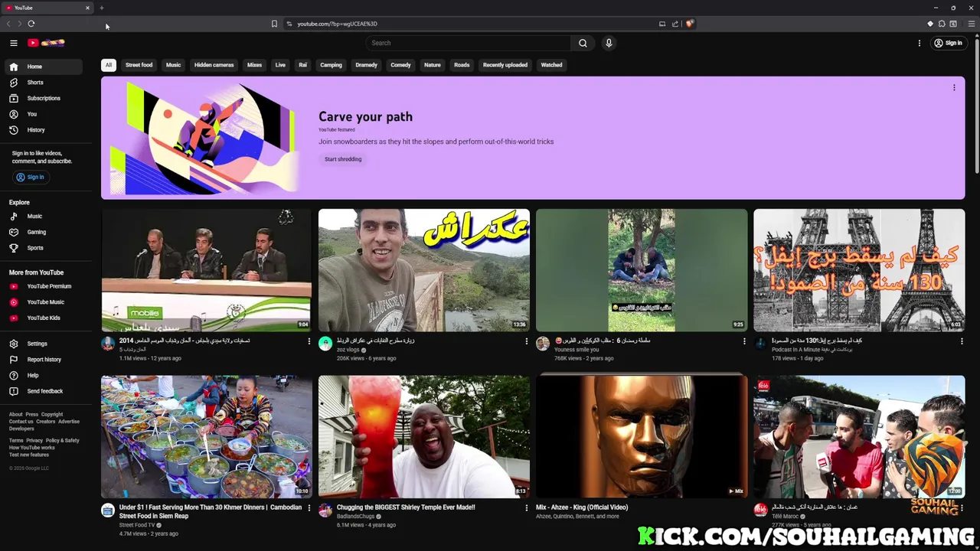Open the Privacy footer link
The height and width of the screenshot is (551, 980).
tap(34, 441)
